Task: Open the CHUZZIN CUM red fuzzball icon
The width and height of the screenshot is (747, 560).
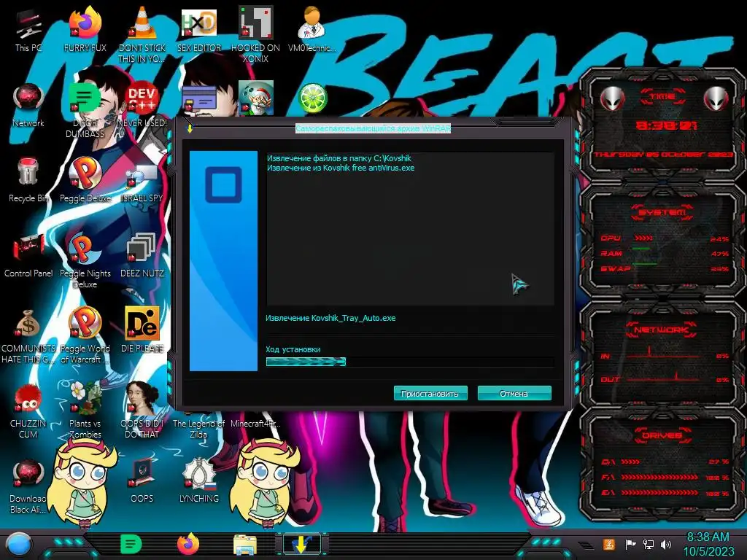Action: pos(28,411)
